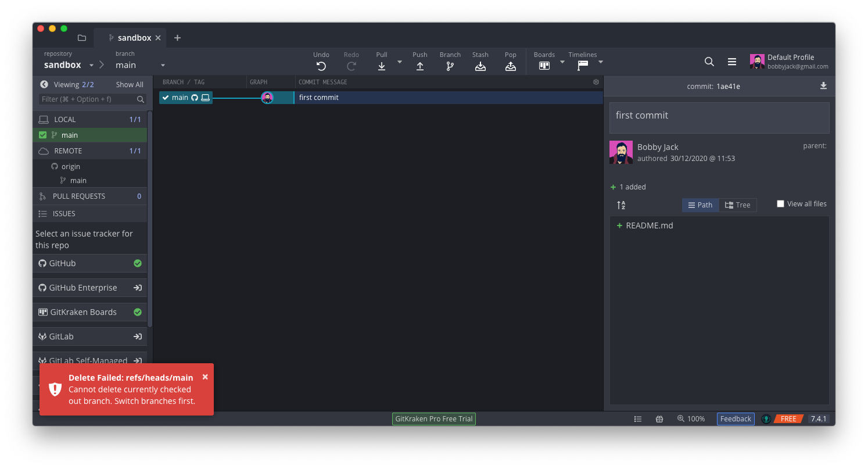Click the search magnifier icon
Screen dimensions: 868x469
tap(709, 61)
